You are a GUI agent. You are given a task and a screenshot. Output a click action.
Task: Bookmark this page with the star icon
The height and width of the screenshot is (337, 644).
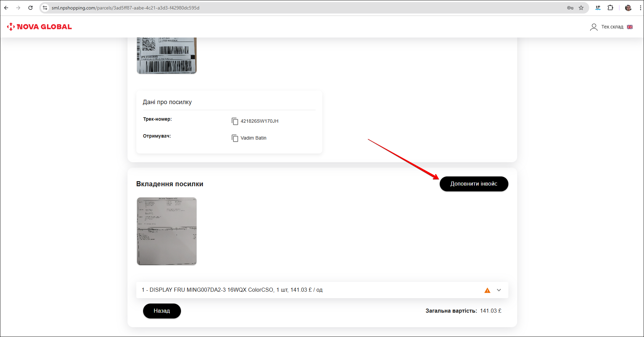(581, 8)
